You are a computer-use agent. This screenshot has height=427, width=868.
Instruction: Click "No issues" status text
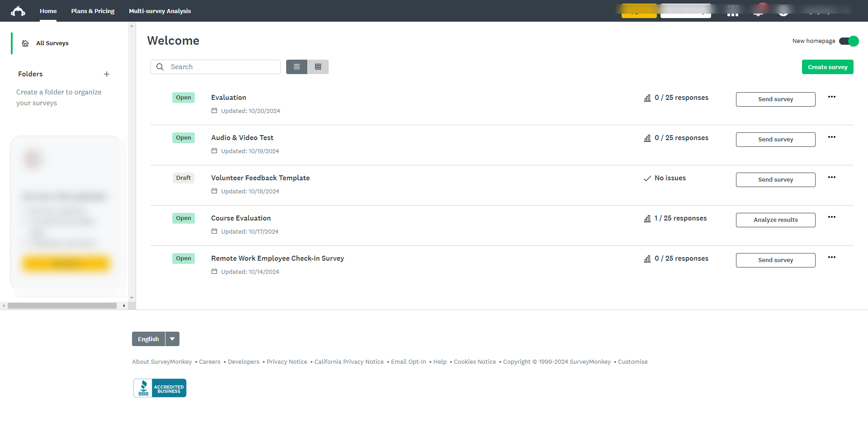(x=670, y=178)
